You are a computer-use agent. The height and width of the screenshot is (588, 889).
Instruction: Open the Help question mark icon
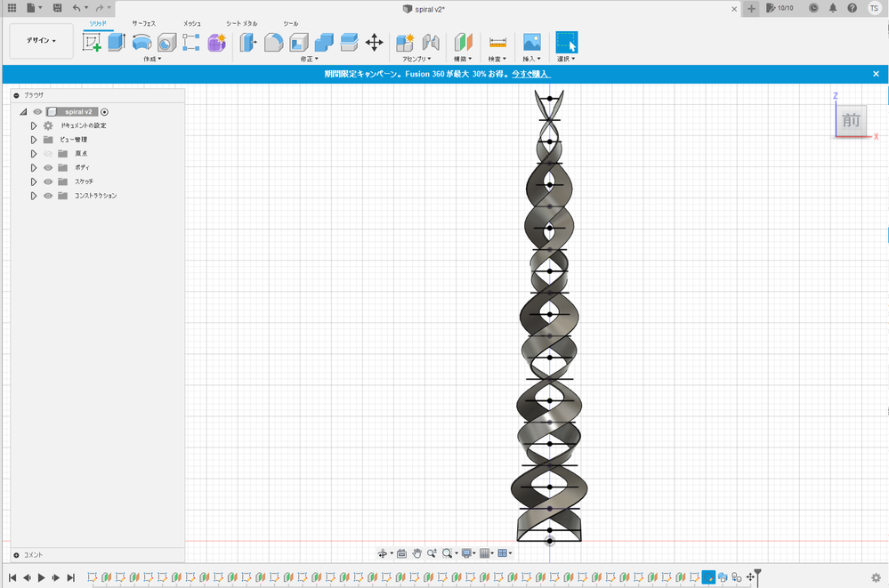point(853,8)
